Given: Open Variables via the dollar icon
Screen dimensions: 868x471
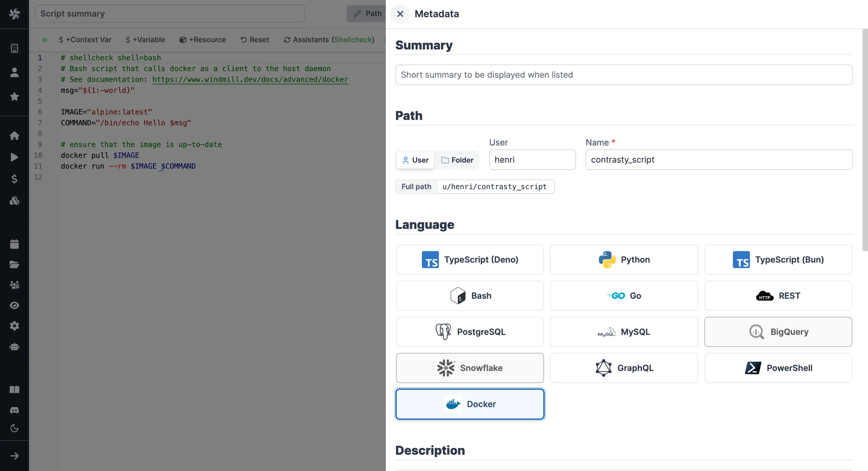Looking at the screenshot, I should [x=14, y=179].
